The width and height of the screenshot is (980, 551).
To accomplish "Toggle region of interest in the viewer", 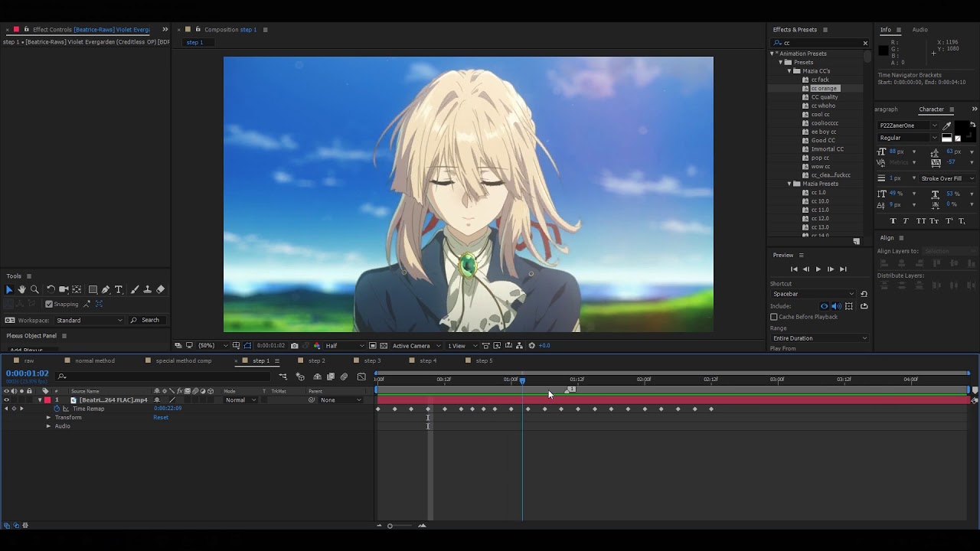I will 372,346.
